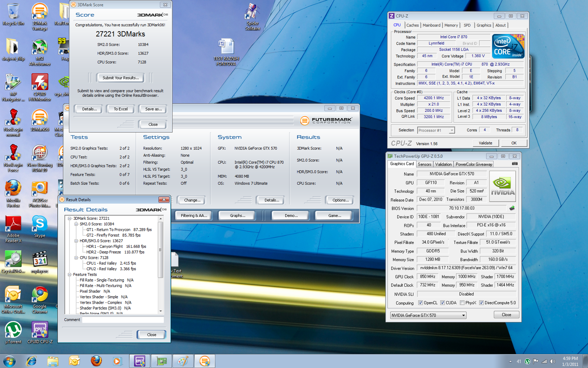Launch 3DMark Vantage from the desktop
The height and width of the screenshot is (368, 588).
coord(40,17)
